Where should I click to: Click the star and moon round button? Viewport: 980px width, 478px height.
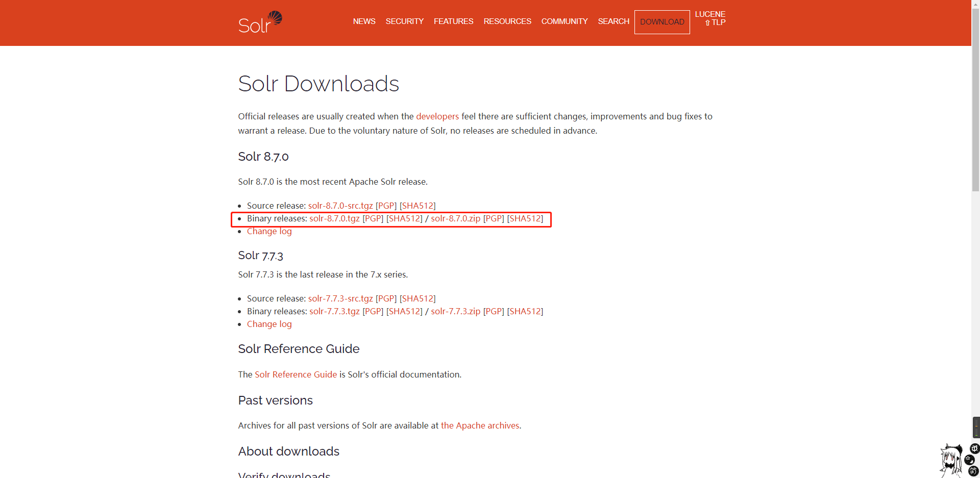[970, 460]
